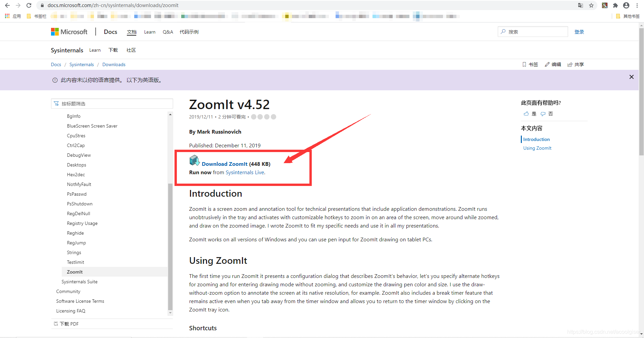
Task: Click the Download ZoomIt link
Action: (x=225, y=164)
